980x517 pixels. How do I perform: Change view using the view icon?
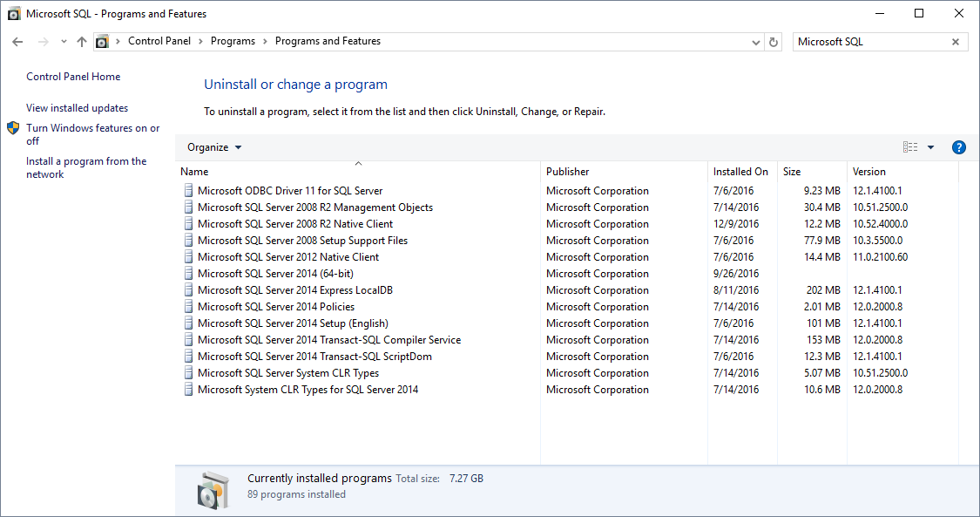(x=910, y=147)
